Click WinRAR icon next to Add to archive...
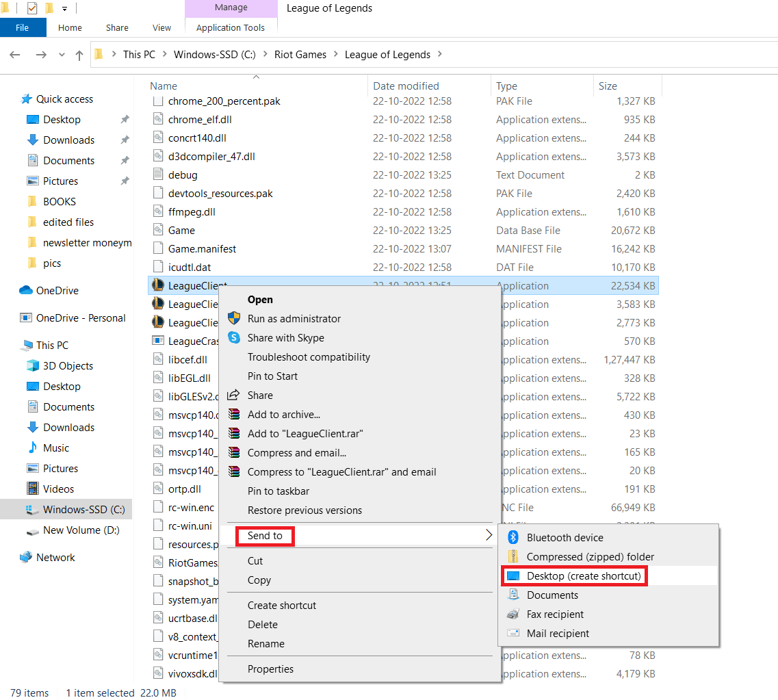Viewport: 778px width, 700px height. (x=234, y=414)
